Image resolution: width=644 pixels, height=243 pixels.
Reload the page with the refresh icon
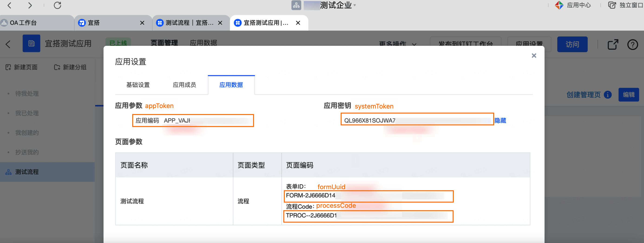[x=58, y=5]
